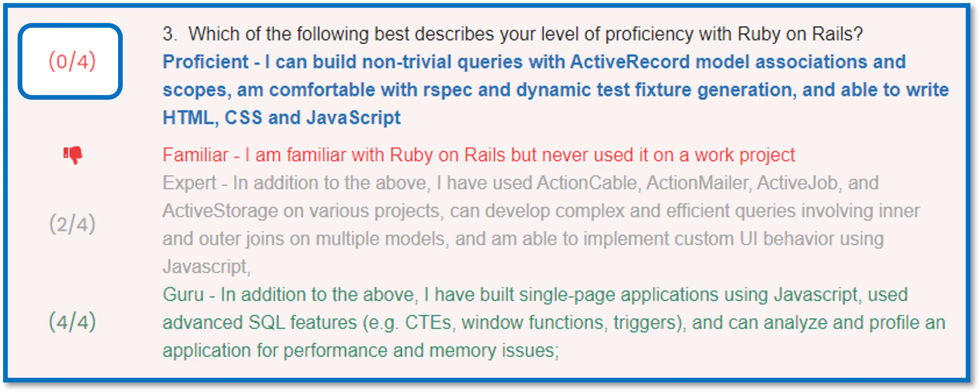Click the highlighted (0/4) score box
The width and height of the screenshot is (980, 392).
[x=71, y=61]
